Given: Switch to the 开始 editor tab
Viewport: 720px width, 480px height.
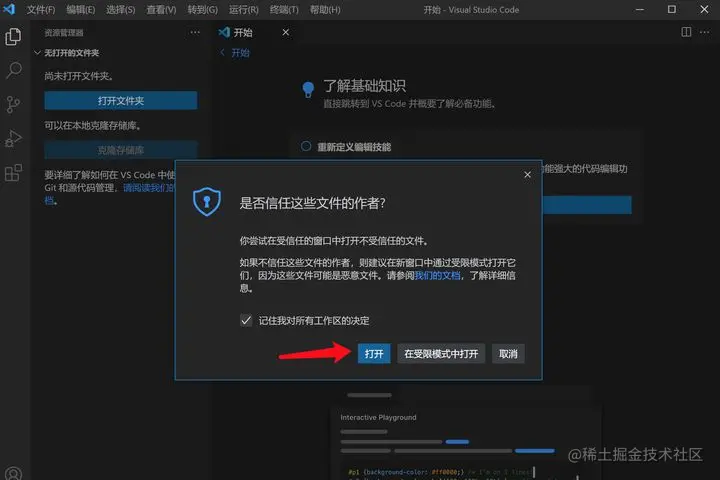Looking at the screenshot, I should [243, 33].
